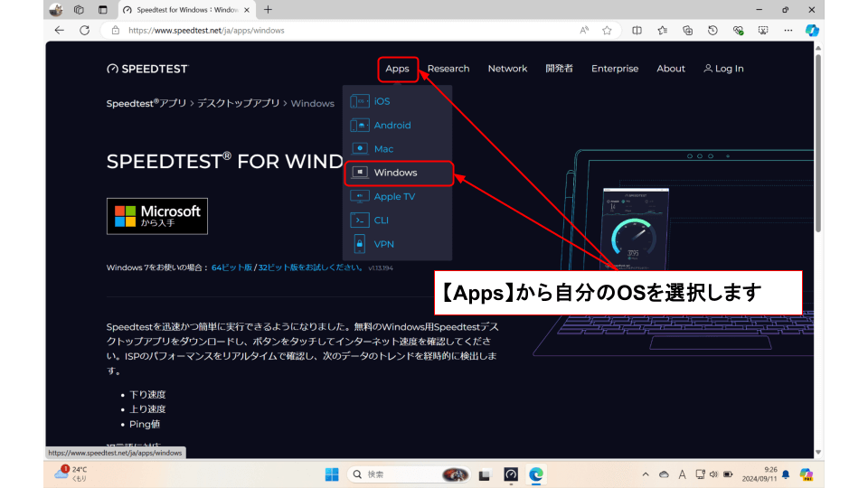Choose Android in the Apps menu
This screenshot has height=488, width=868.
pos(392,126)
